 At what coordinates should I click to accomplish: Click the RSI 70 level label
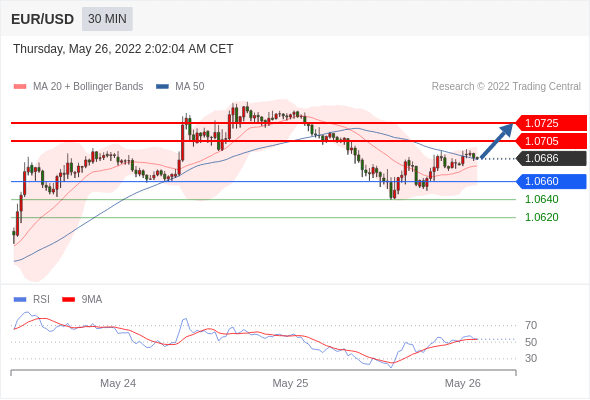click(x=531, y=325)
